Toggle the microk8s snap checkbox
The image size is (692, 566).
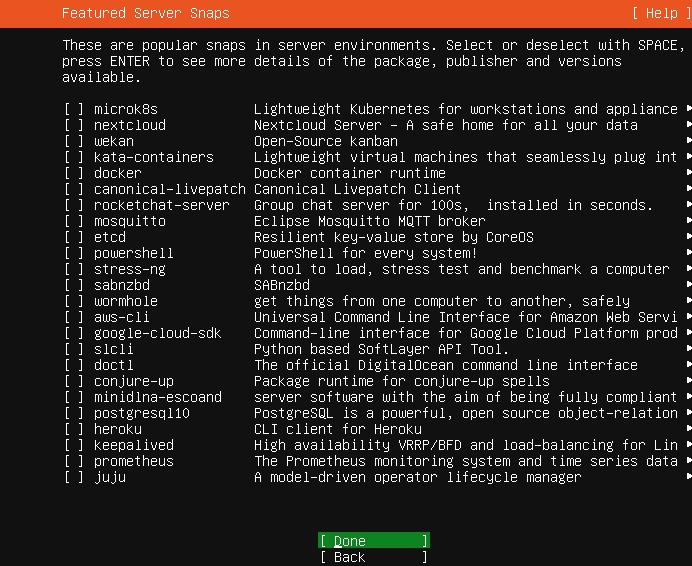point(74,109)
